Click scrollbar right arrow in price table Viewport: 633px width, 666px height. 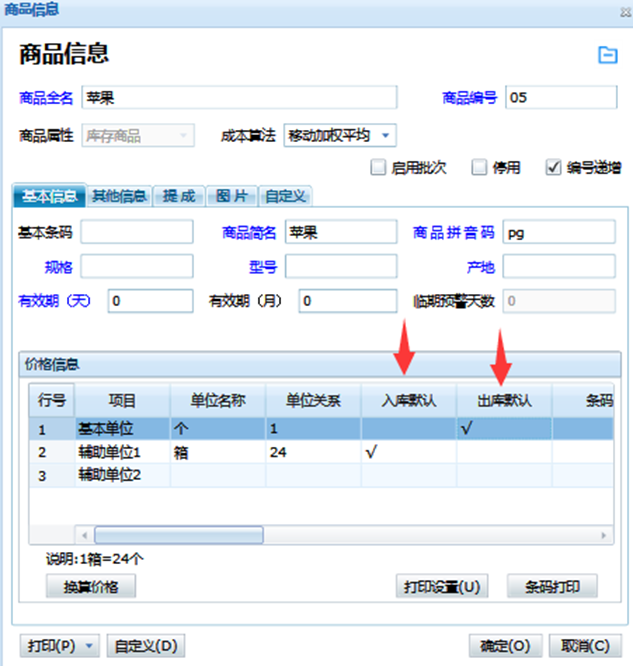[x=604, y=535]
